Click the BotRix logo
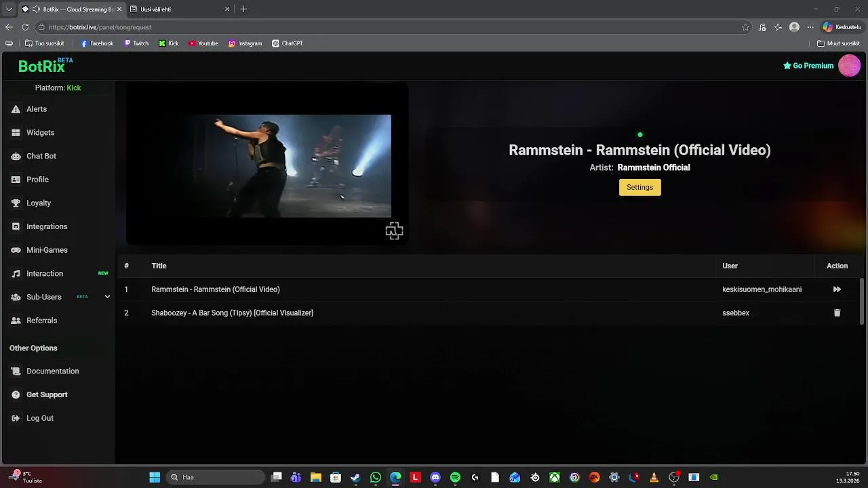Image resolution: width=868 pixels, height=488 pixels. pyautogui.click(x=45, y=66)
